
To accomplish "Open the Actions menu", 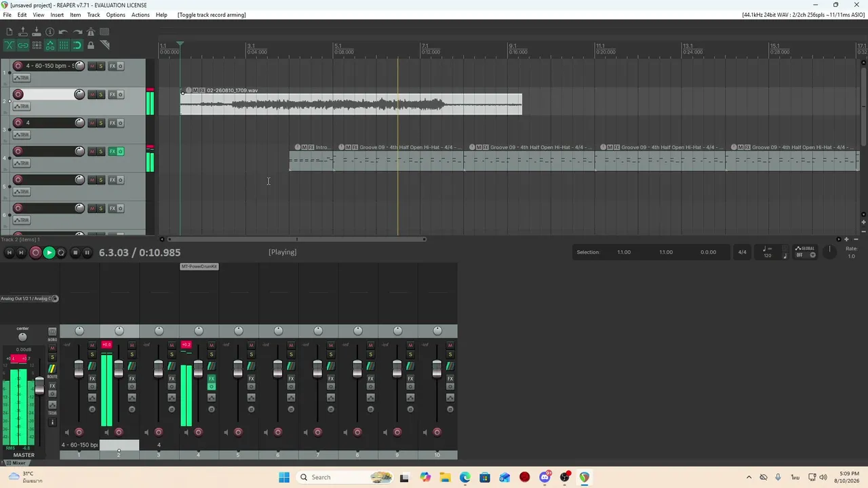I will click(x=140, y=15).
